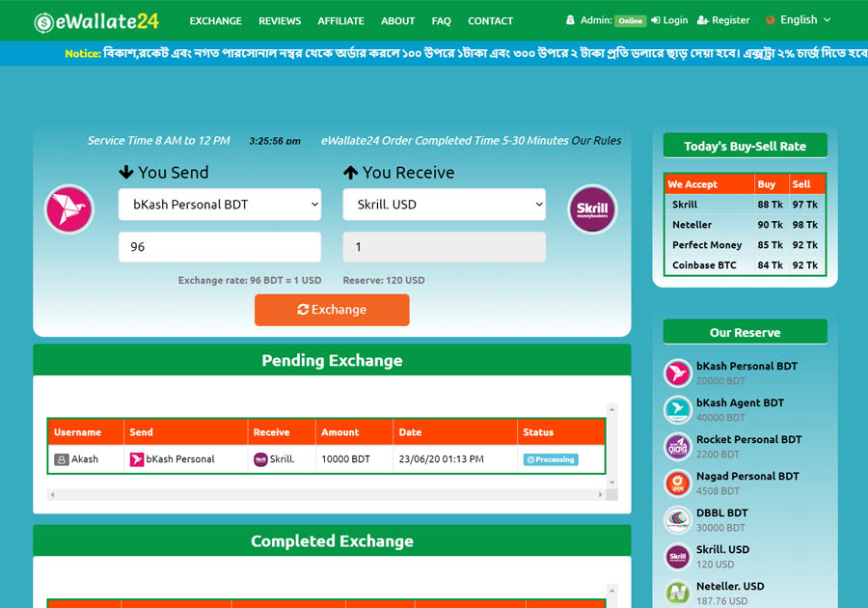Click the bKash Agent BDT reserve icon
Screen dimensions: 868x608
(678, 409)
